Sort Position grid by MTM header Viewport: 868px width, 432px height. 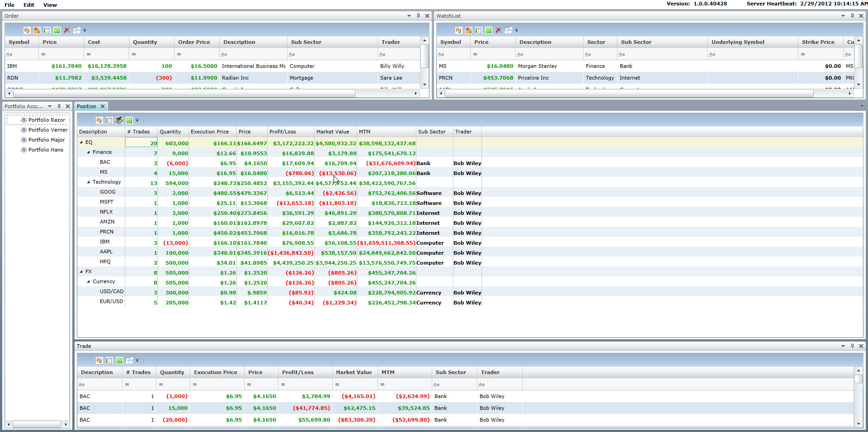387,132
